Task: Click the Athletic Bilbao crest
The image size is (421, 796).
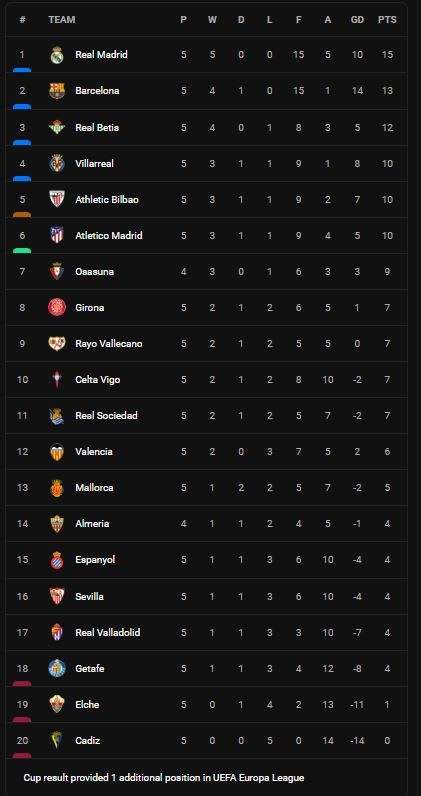Action: pyautogui.click(x=57, y=200)
